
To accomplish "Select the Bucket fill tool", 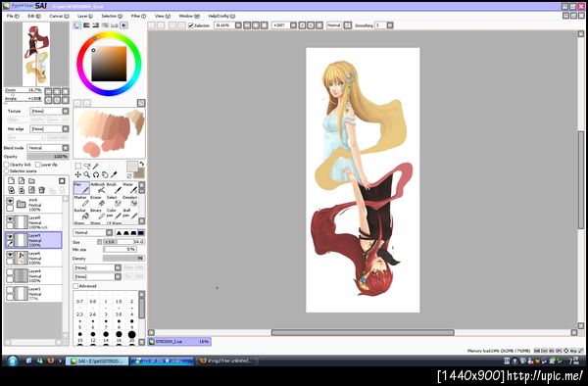I will coord(82,215).
